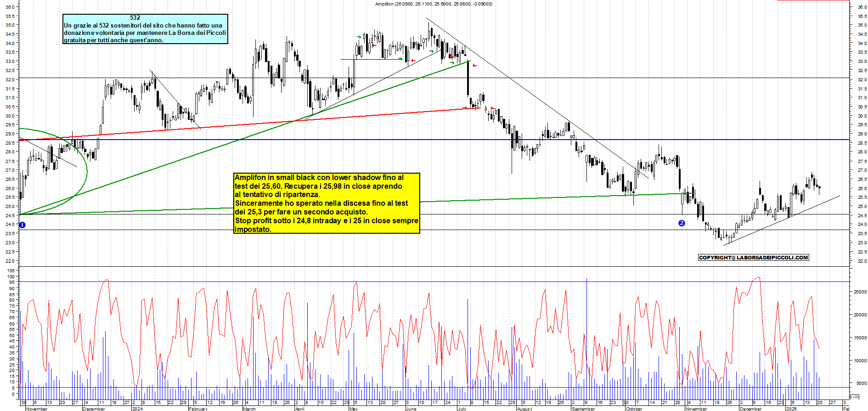Click the 10000 volume scale value
The image size is (868, 411).
click(x=860, y=361)
